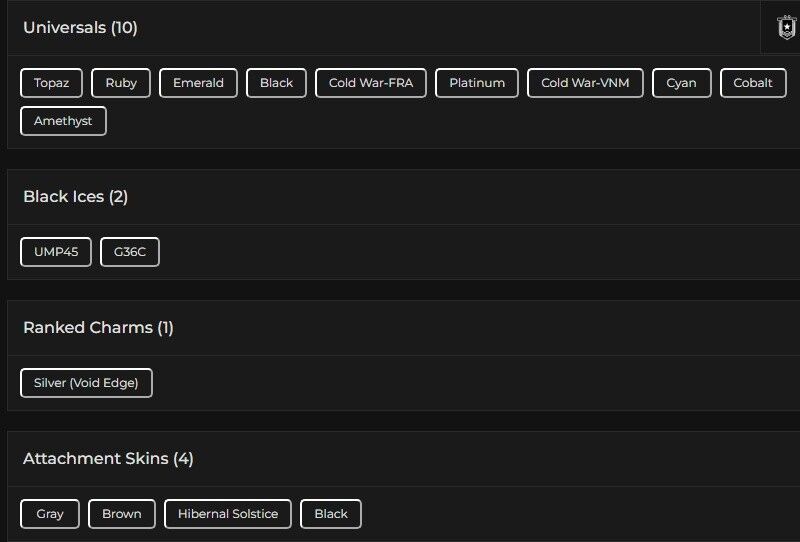Select the Gray attachment skin tag
This screenshot has width=800, height=542.
point(50,514)
